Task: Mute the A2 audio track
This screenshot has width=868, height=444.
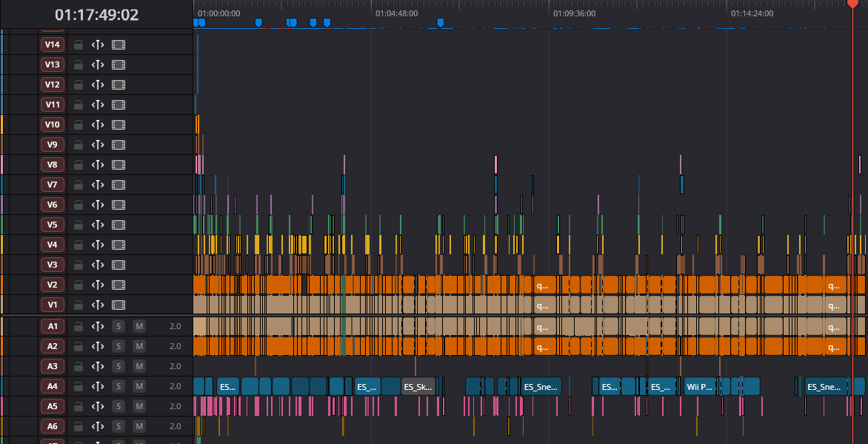Action: pos(139,346)
